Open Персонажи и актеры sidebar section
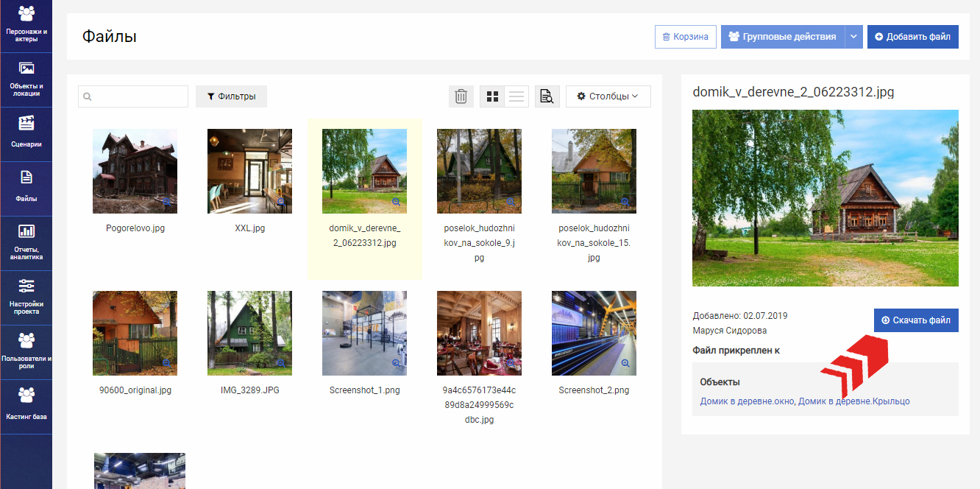This screenshot has height=489, width=980. 26,25
